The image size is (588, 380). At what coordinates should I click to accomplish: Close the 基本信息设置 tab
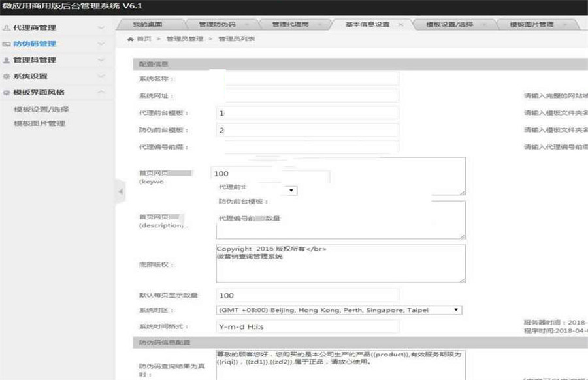pyautogui.click(x=400, y=25)
